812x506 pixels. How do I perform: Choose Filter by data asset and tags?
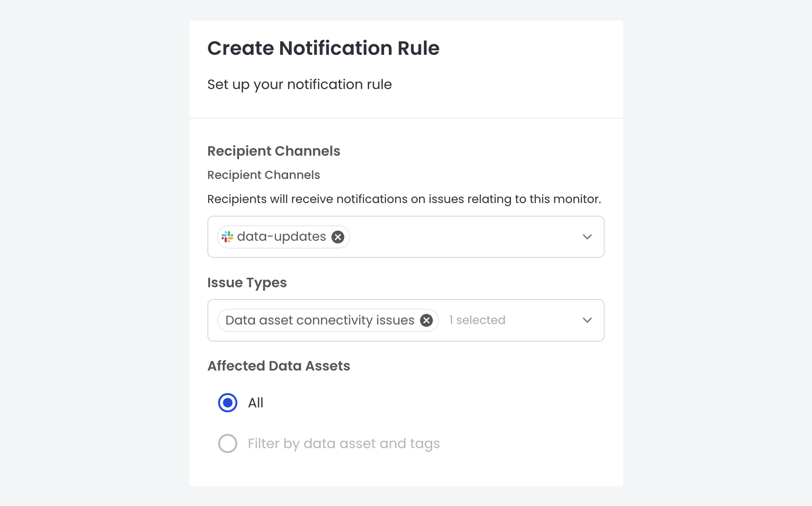click(227, 443)
